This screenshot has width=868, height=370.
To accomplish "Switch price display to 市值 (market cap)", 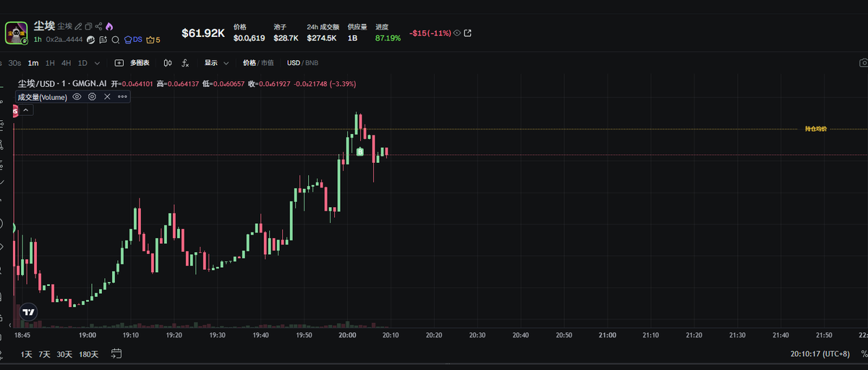I will (268, 63).
